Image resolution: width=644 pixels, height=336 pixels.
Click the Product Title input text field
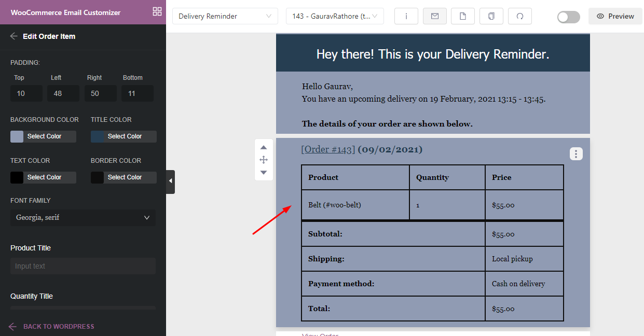pyautogui.click(x=83, y=266)
